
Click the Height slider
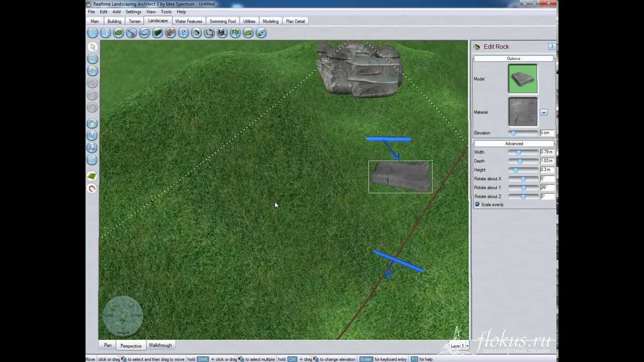[x=522, y=170]
